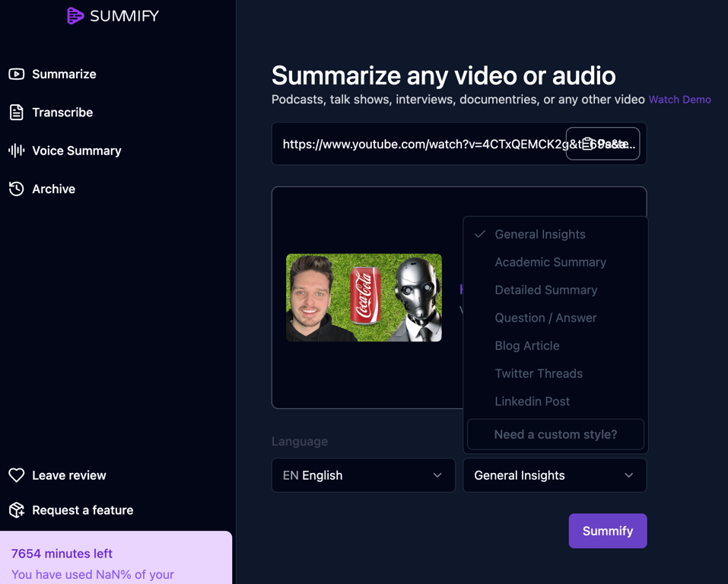Image resolution: width=728 pixels, height=584 pixels.
Task: Click Need a custom style? button
Action: click(x=555, y=434)
